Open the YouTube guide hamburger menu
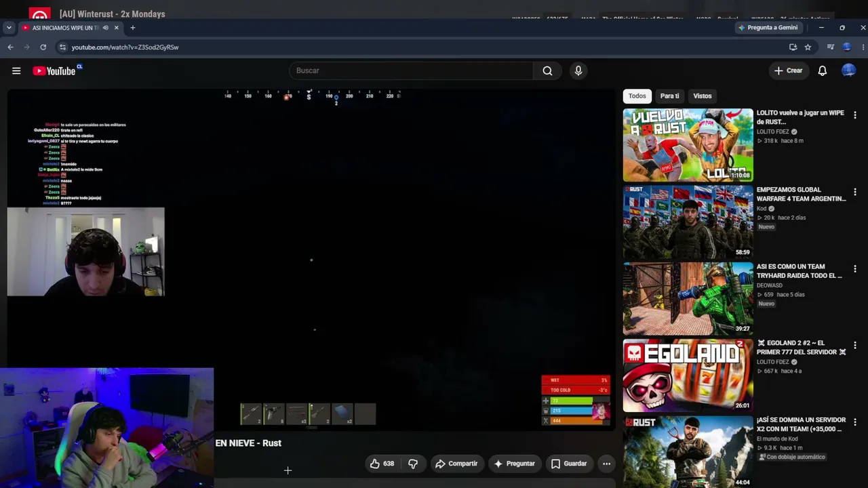 [16, 70]
